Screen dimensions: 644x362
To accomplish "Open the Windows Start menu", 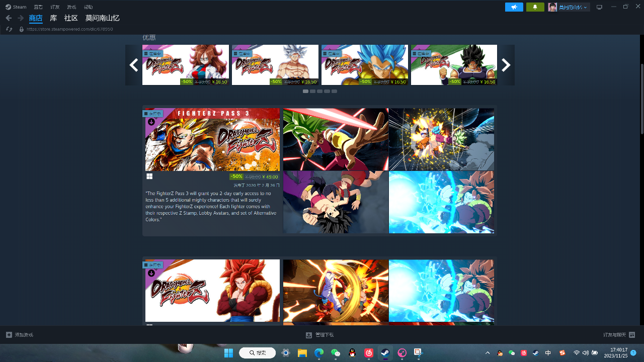I will 228,353.
